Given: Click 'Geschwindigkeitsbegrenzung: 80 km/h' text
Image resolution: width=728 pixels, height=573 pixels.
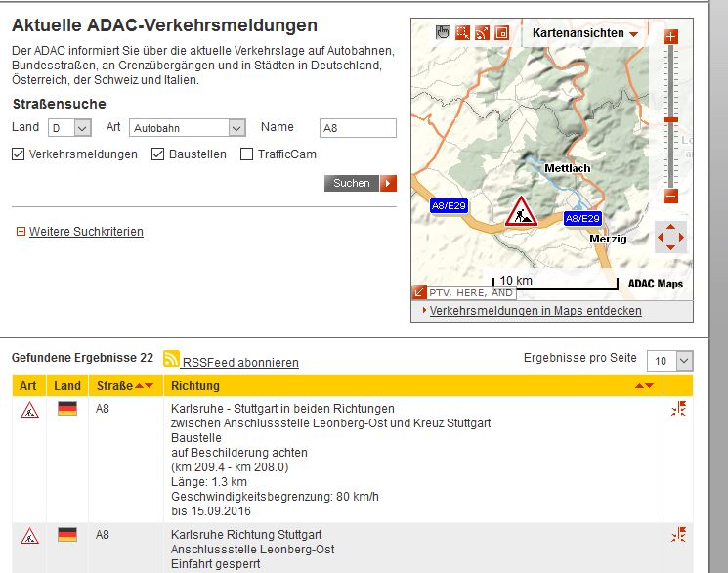Looking at the screenshot, I should 275,497.
